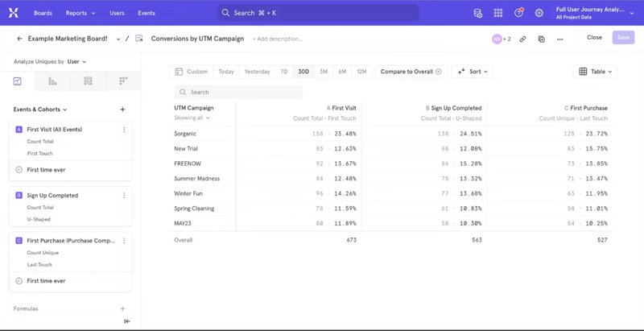644x331 pixels.
Task: Add a new event with plus icon
Action: [122, 110]
